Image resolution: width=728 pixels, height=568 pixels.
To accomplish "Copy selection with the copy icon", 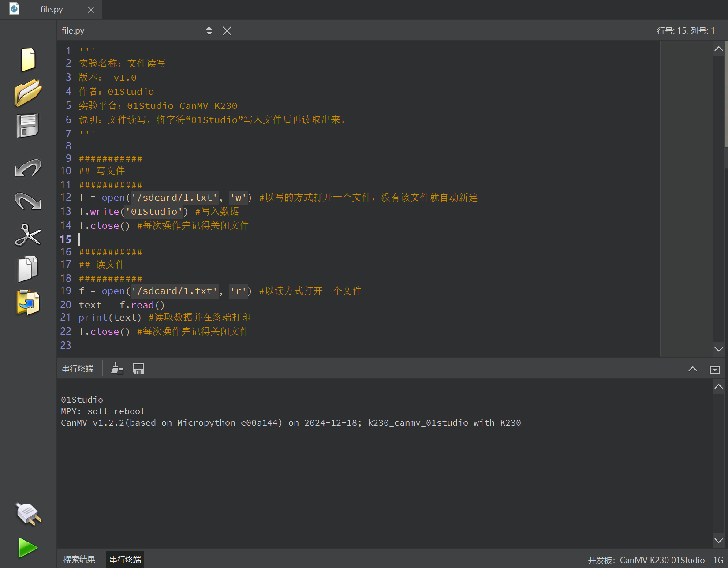I will coord(28,269).
